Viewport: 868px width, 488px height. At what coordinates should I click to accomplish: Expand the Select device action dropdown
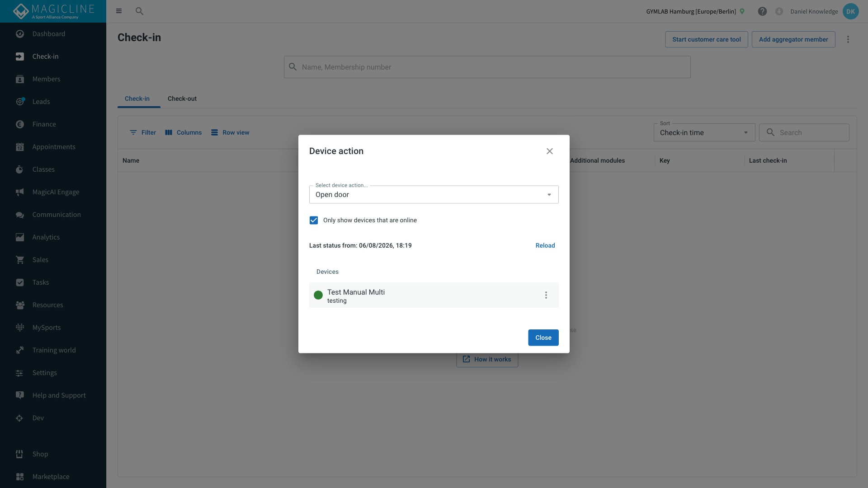(434, 194)
